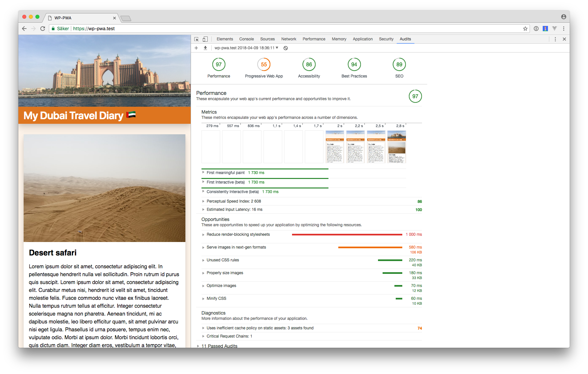Click the Progressive Web App score 55
The width and height of the screenshot is (588, 374).
(264, 65)
